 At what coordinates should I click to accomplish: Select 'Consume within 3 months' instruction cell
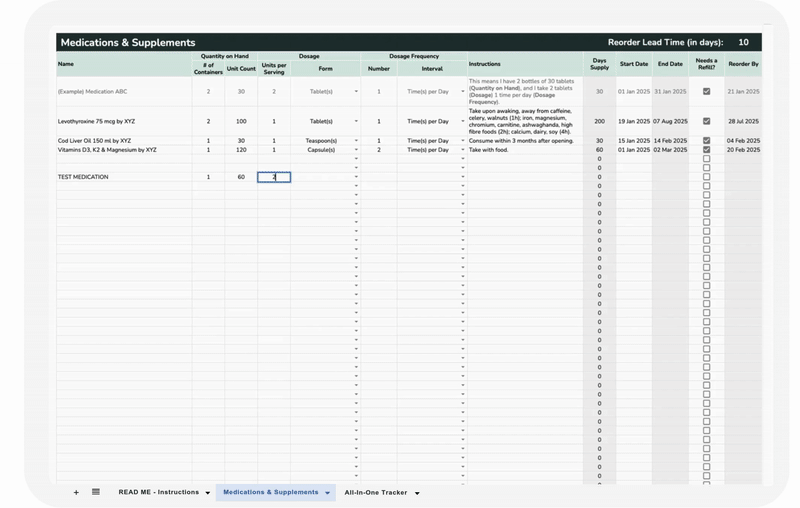526,141
